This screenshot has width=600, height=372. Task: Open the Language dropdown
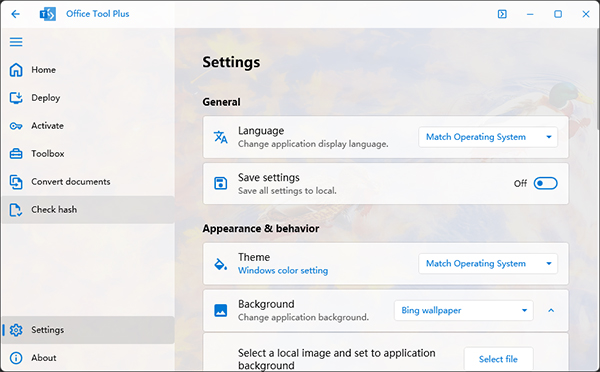click(x=488, y=137)
